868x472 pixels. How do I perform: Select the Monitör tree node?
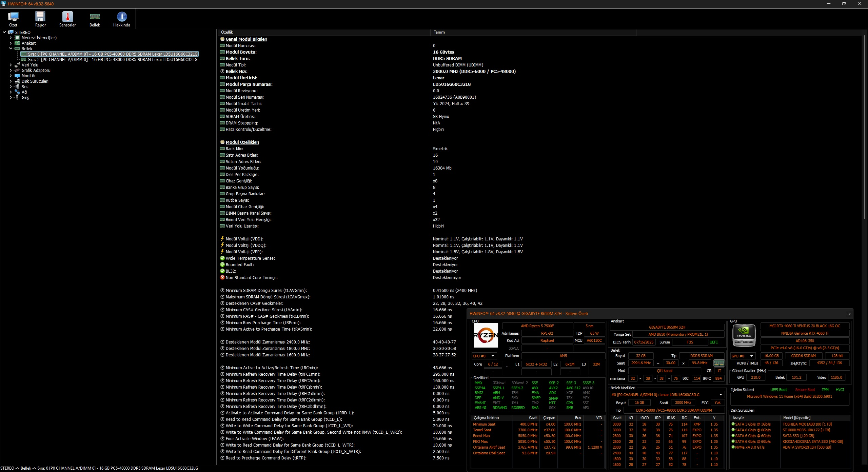point(28,76)
